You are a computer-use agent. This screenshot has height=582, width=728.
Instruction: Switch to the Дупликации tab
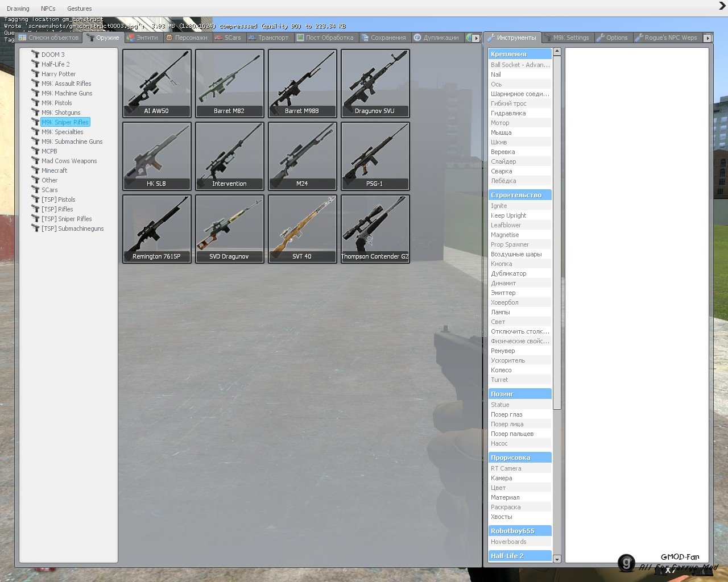(437, 38)
